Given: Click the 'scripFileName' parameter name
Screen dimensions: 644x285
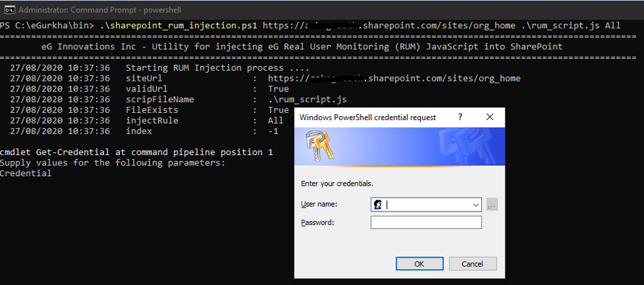Looking at the screenshot, I should (160, 99).
